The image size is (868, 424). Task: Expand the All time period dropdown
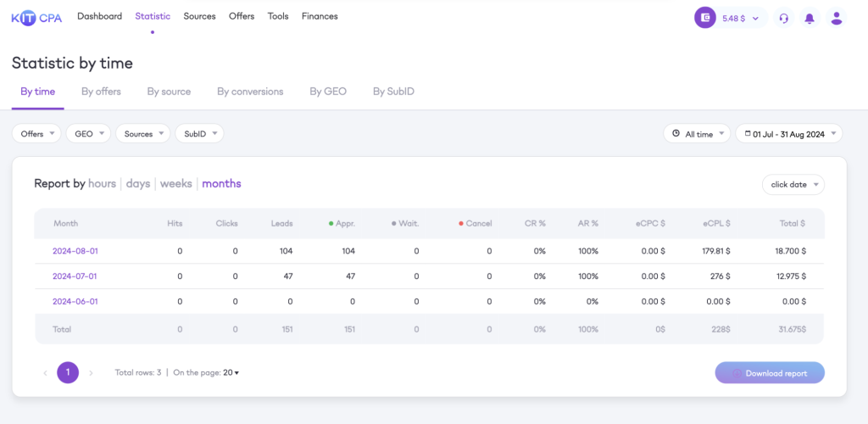697,133
